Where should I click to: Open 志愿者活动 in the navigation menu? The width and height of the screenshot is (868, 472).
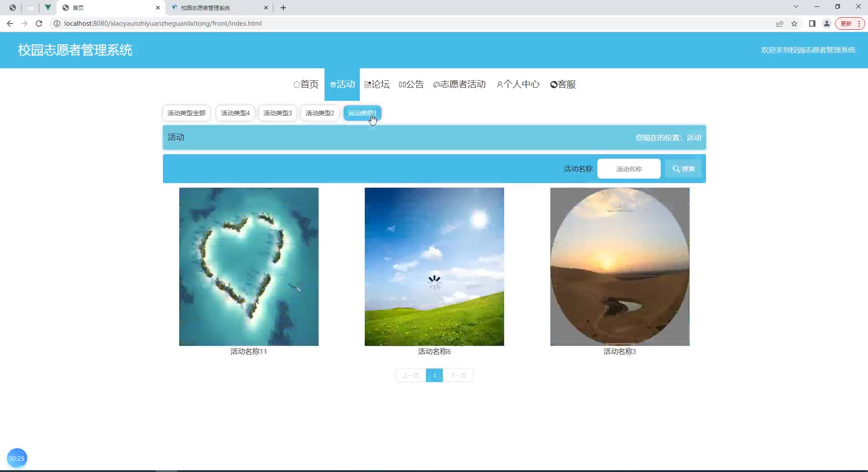coord(459,85)
